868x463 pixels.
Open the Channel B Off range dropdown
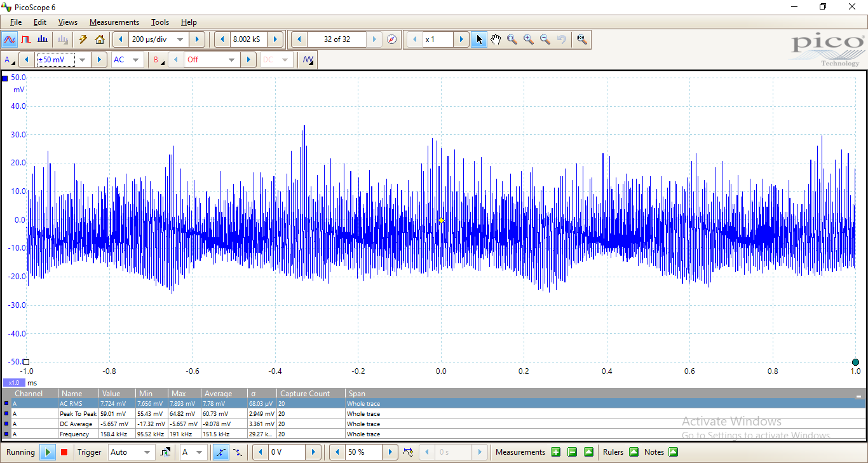pyautogui.click(x=231, y=60)
